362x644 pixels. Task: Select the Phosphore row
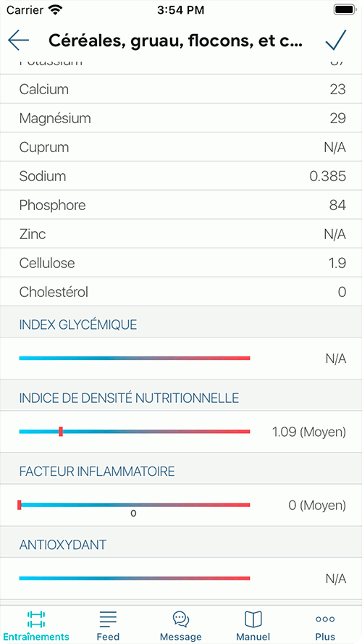point(181,205)
